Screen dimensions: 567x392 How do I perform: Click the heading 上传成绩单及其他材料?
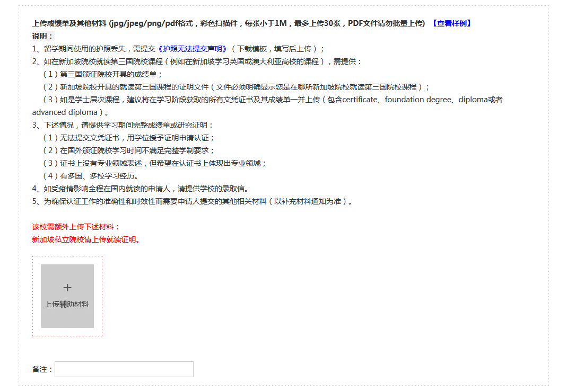coord(69,23)
